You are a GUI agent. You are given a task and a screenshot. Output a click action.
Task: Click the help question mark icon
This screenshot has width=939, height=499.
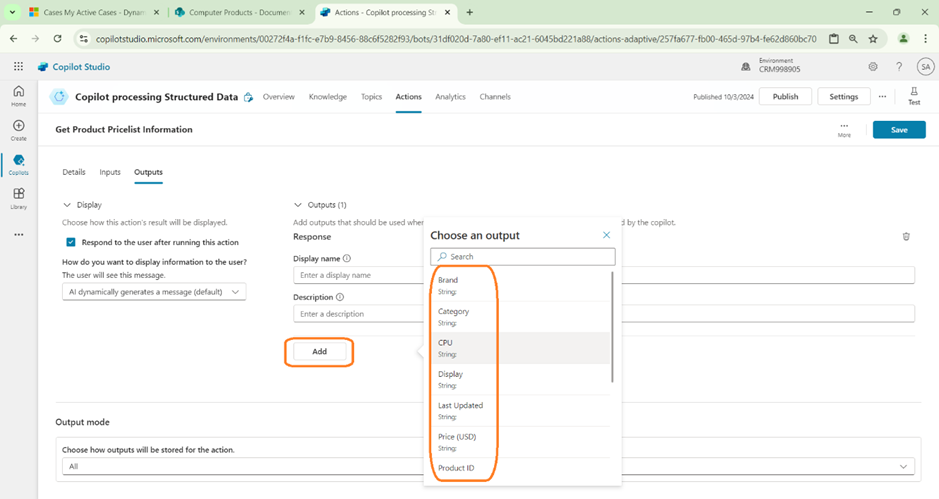[x=899, y=67]
